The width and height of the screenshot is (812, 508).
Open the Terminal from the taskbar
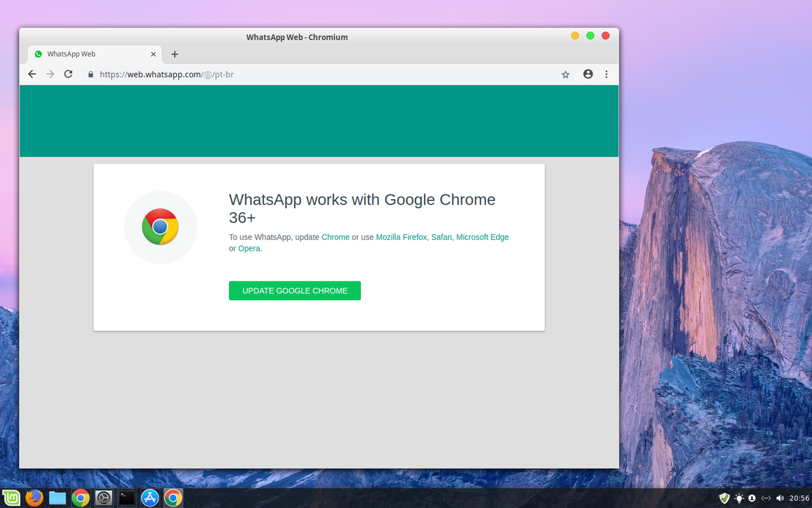[x=127, y=498]
